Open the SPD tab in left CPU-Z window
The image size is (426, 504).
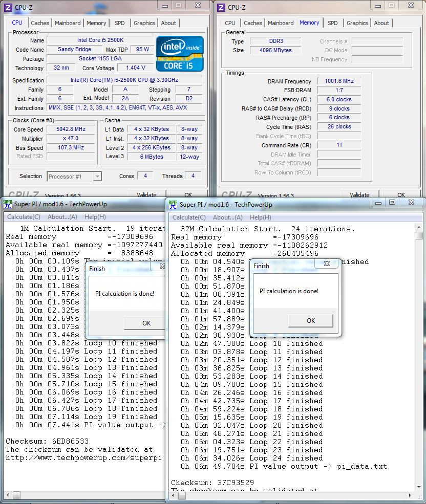coord(120,23)
